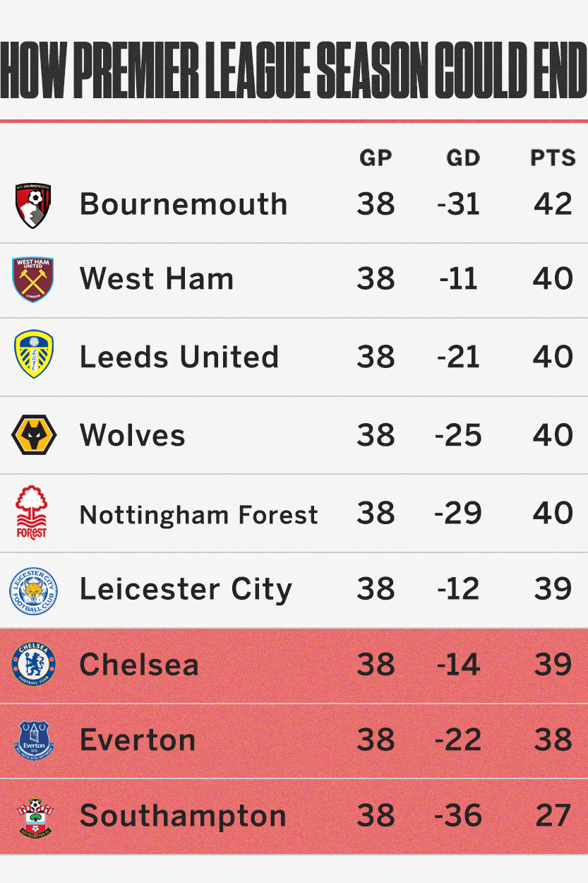Select the Bournemouth team name
Image resolution: width=588 pixels, height=883 pixels.
(184, 204)
